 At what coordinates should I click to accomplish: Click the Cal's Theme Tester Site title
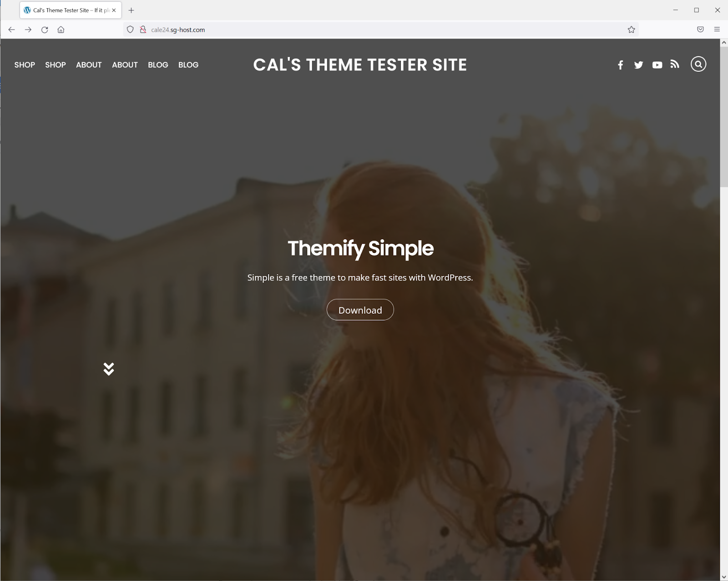[x=360, y=65]
